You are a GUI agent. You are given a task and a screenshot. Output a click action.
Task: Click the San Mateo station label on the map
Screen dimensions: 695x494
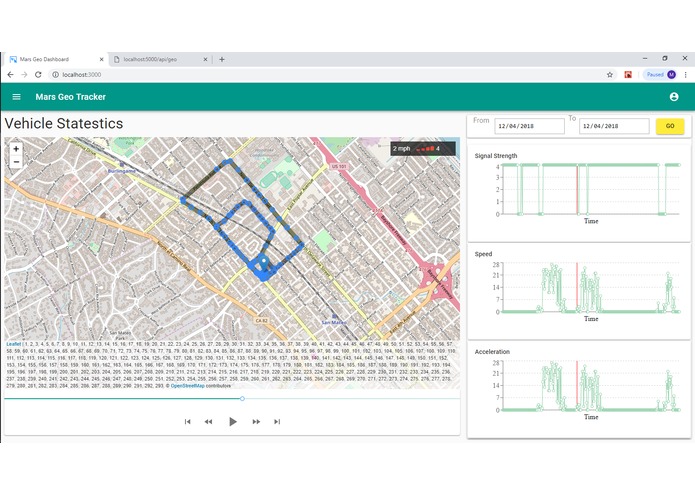(334, 323)
